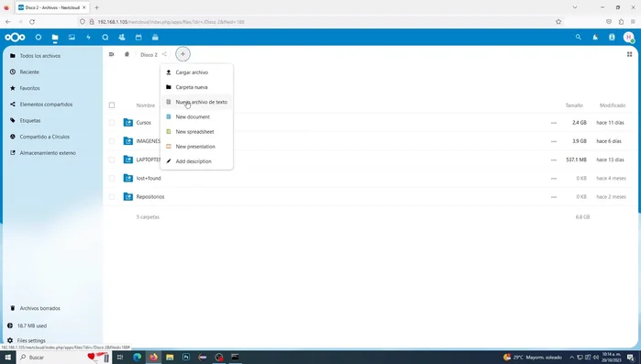Reload the page in browser
The width and height of the screenshot is (641, 364).
32,22
